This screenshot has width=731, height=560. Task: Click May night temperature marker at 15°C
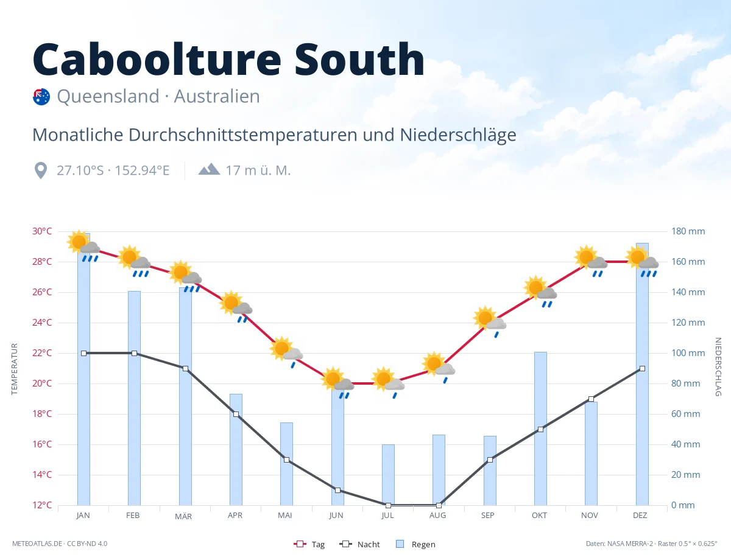point(286,460)
